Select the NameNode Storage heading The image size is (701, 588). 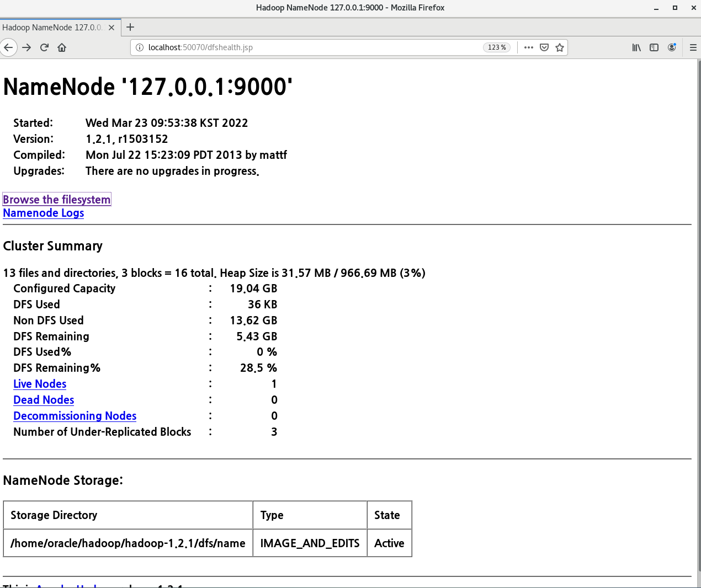click(x=63, y=480)
